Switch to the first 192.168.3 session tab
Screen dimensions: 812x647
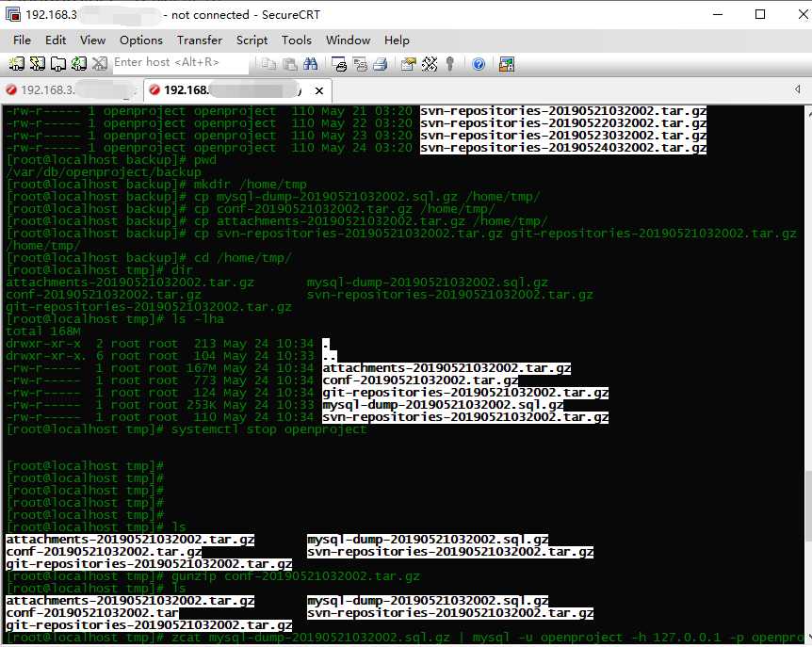[x=72, y=90]
